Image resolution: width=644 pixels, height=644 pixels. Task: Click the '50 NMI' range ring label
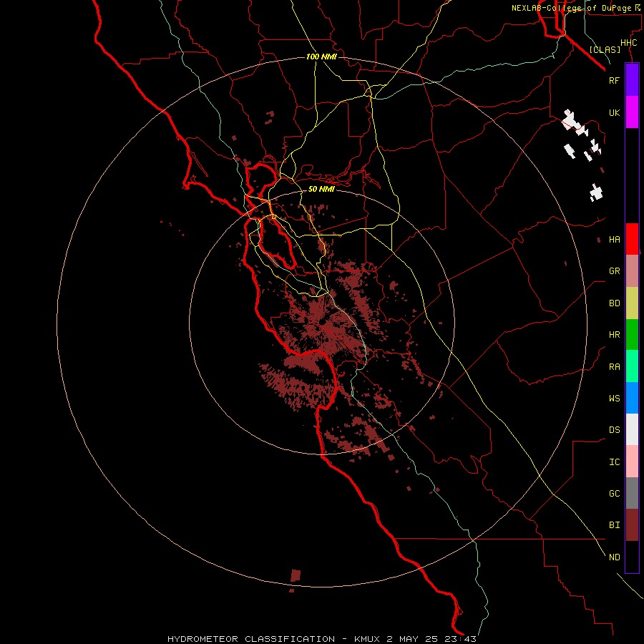point(321,189)
